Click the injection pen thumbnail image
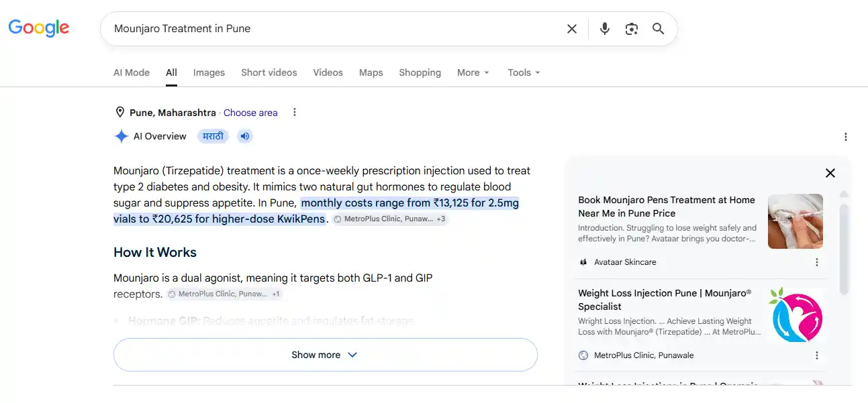The width and height of the screenshot is (868, 403). [795, 221]
